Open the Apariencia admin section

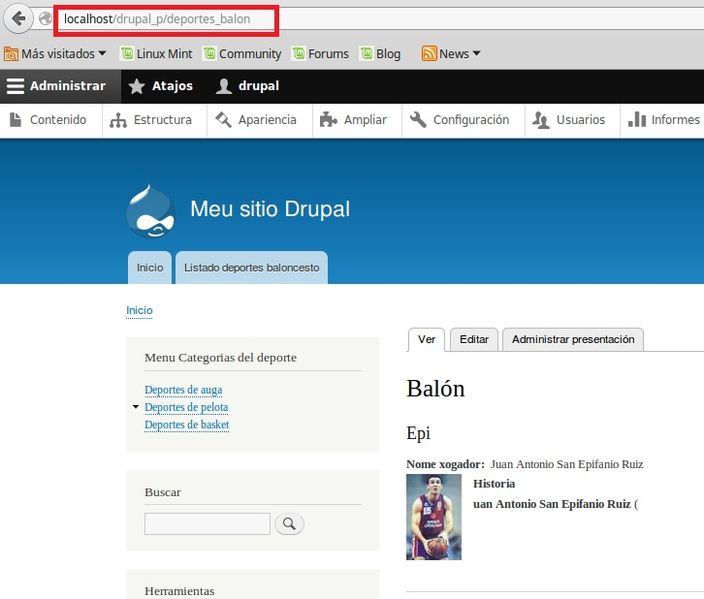coord(256,120)
